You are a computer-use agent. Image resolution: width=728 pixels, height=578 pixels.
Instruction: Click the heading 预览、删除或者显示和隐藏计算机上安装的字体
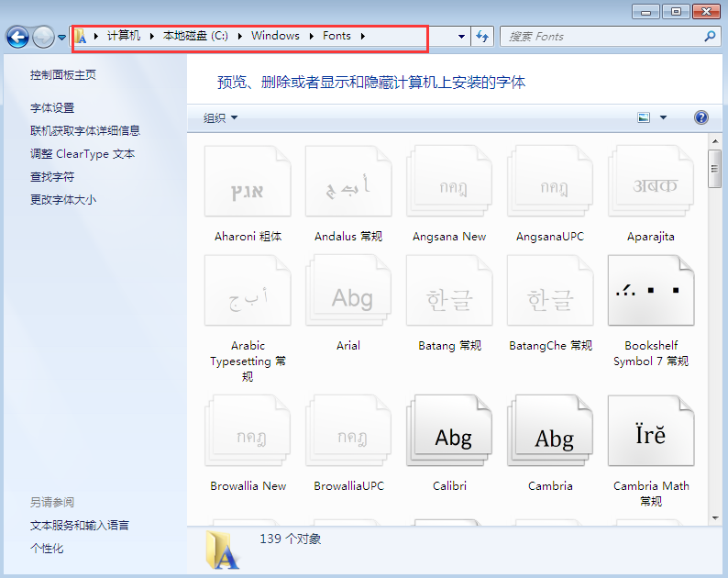371,83
